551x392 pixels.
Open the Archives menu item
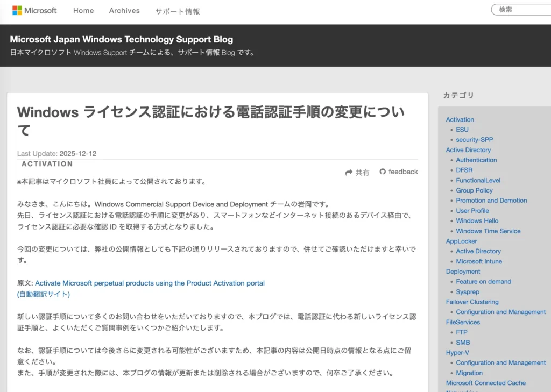coord(124,11)
